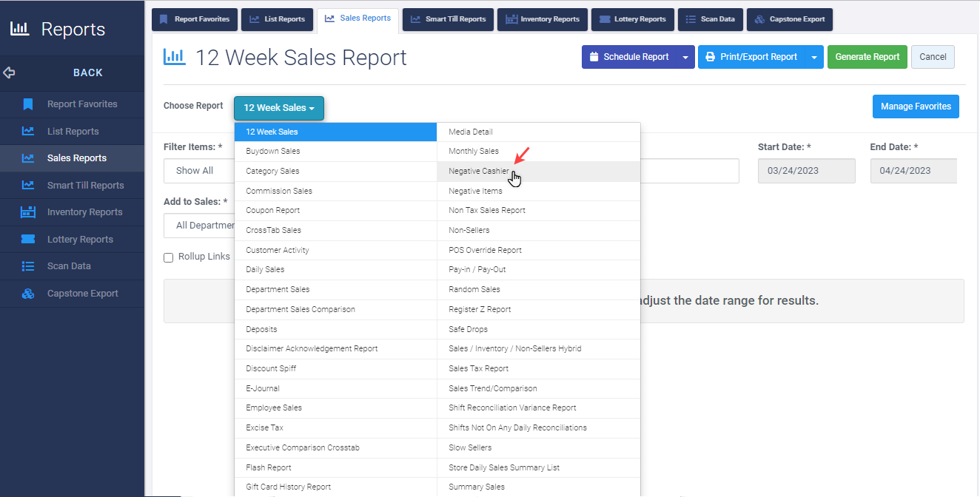Click the Report Favorites bookmark icon in sidebar

point(28,104)
